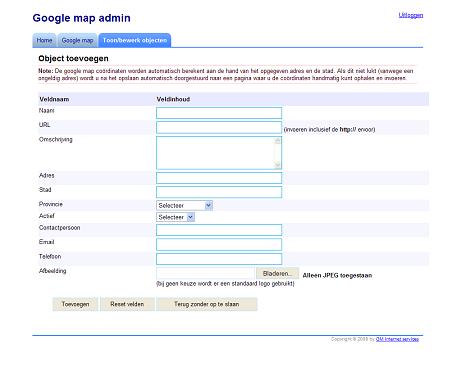
Task: Click the Object toevoegen heading
Action: pos(73,59)
